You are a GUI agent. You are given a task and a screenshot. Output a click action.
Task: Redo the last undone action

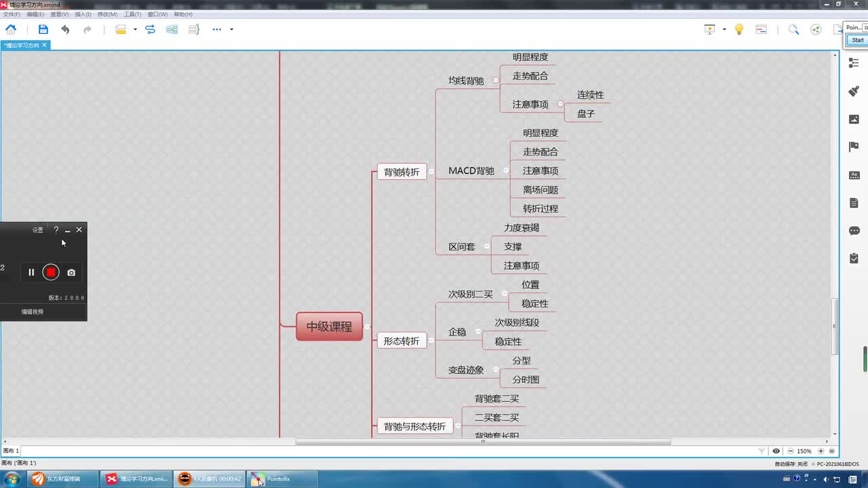pyautogui.click(x=87, y=29)
